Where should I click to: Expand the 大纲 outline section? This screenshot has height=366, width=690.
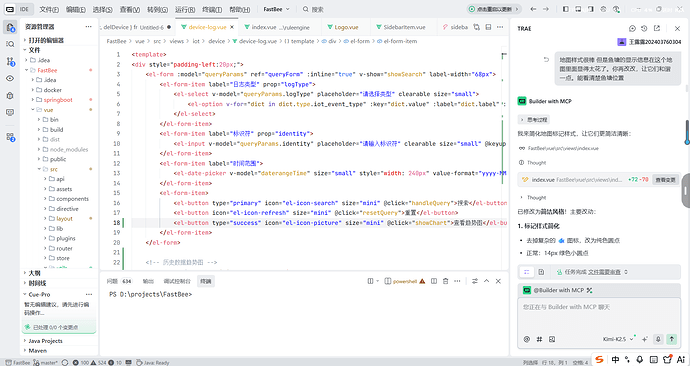pos(34,273)
